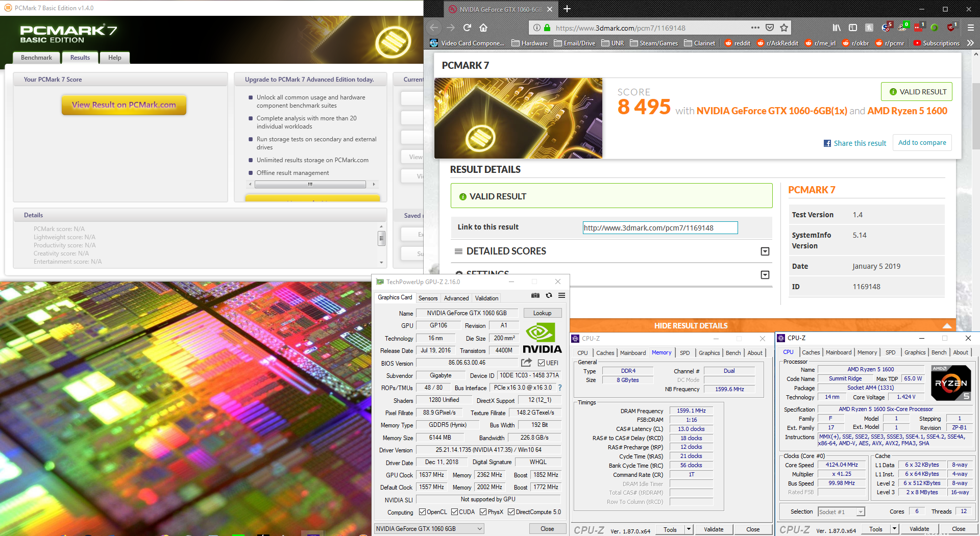
Task: Open PCMark 7 Results tab
Action: (80, 58)
